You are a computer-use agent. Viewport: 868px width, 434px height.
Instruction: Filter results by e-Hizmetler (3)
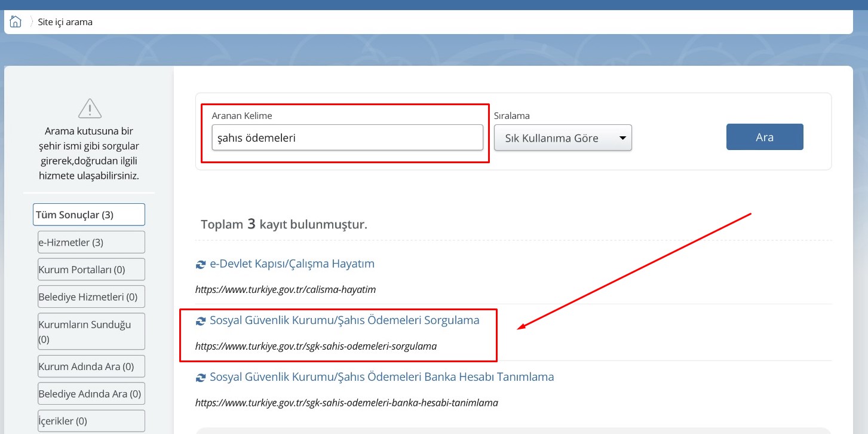[x=91, y=242]
